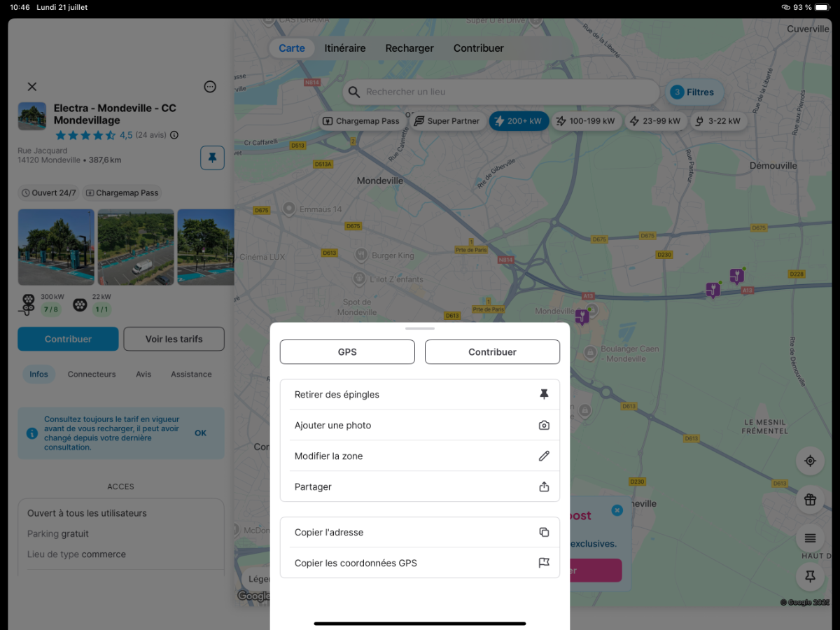Open the list view map button
This screenshot has height=630, width=840.
click(810, 538)
